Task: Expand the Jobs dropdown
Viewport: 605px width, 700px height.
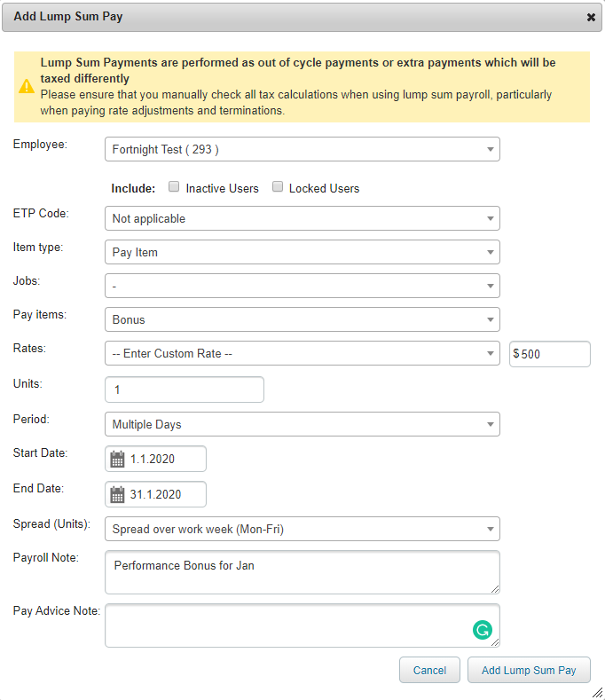Action: pyautogui.click(x=302, y=286)
